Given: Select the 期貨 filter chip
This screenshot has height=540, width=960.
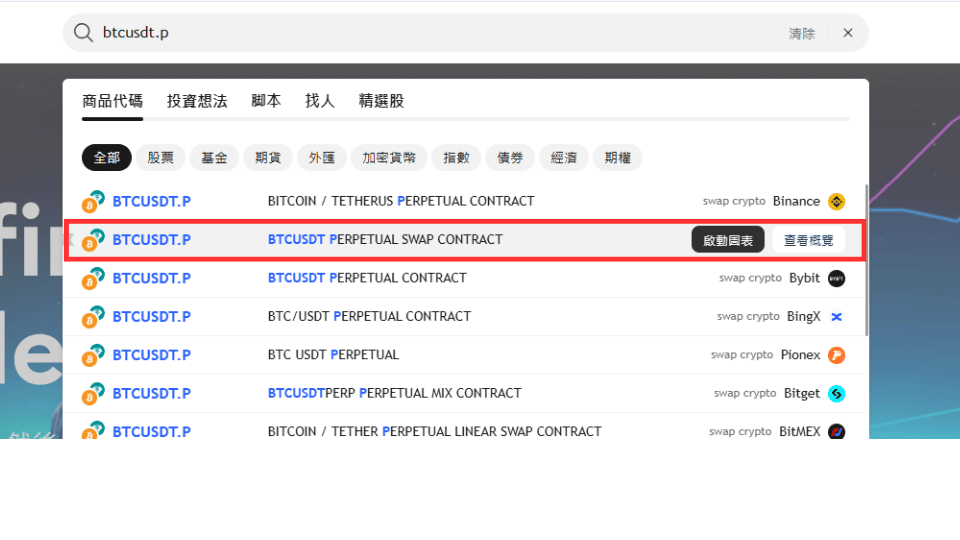Looking at the screenshot, I should click(268, 158).
